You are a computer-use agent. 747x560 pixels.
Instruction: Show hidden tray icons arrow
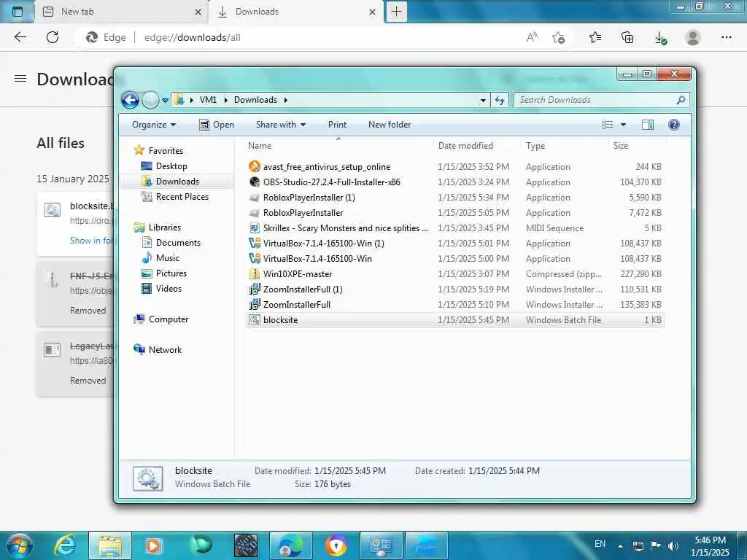(620, 546)
